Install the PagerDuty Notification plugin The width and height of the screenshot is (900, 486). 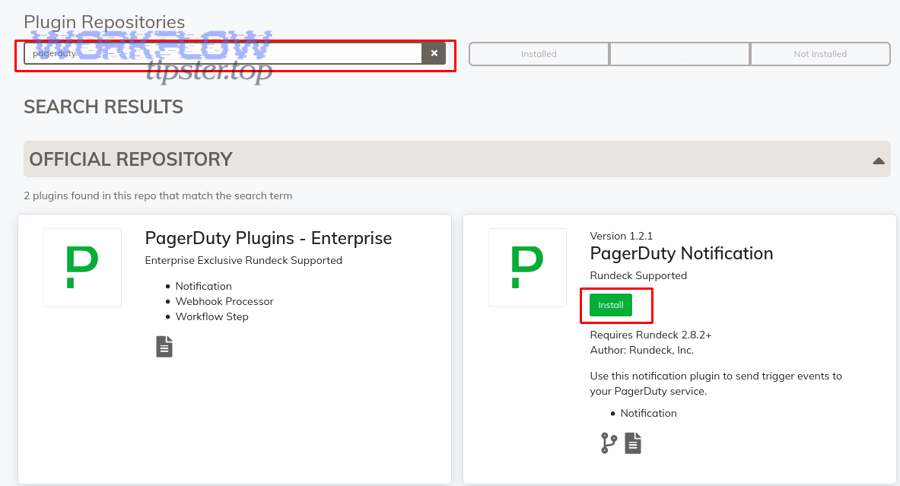[611, 305]
